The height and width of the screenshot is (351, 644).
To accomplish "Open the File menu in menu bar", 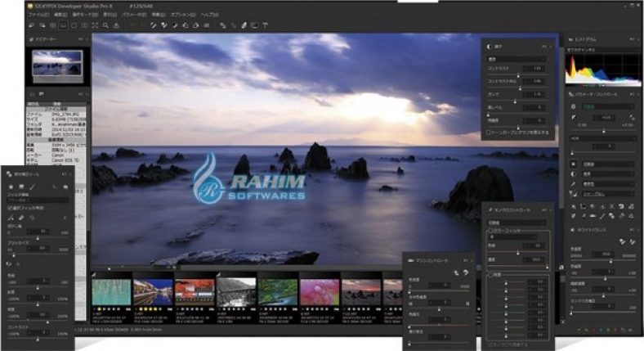I will tap(38, 15).
